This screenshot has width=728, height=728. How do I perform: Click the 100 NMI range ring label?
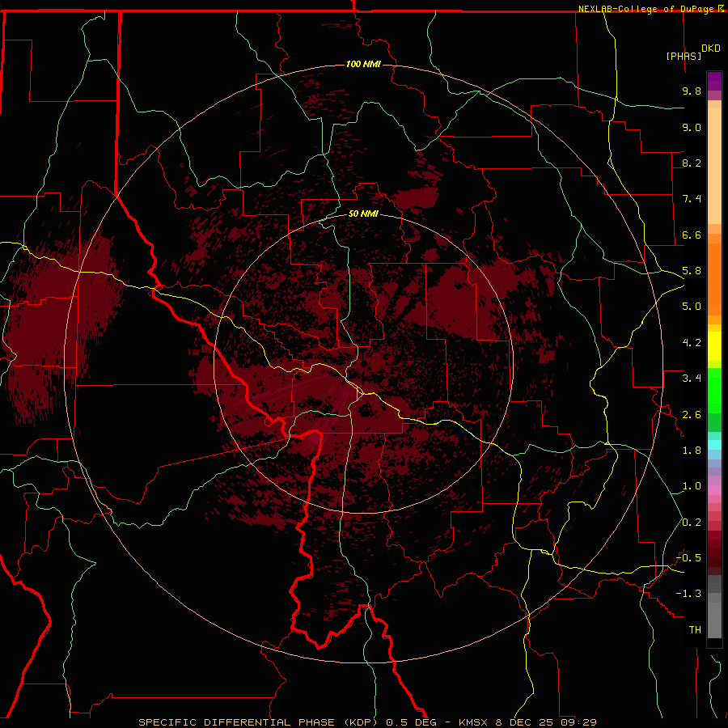point(363,64)
